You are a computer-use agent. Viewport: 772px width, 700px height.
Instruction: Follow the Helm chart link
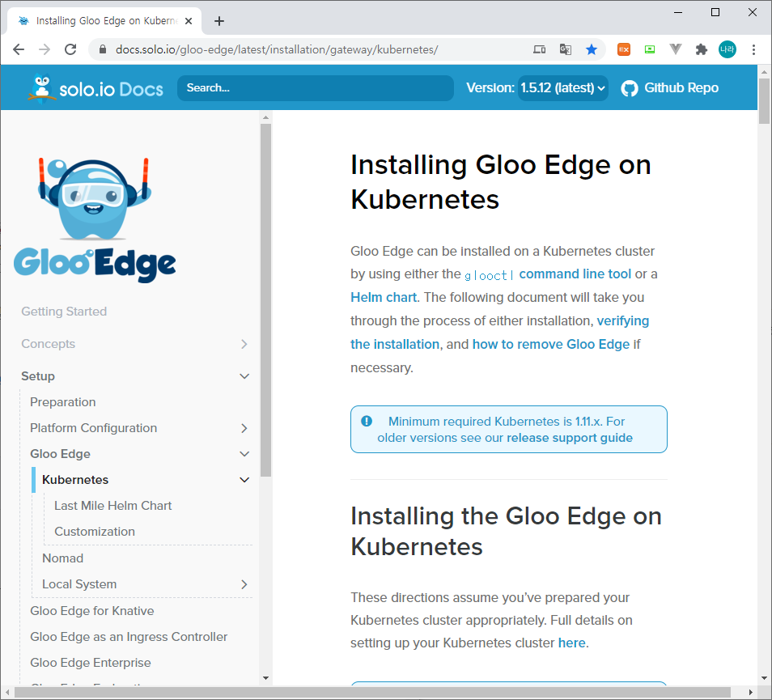pyautogui.click(x=384, y=297)
